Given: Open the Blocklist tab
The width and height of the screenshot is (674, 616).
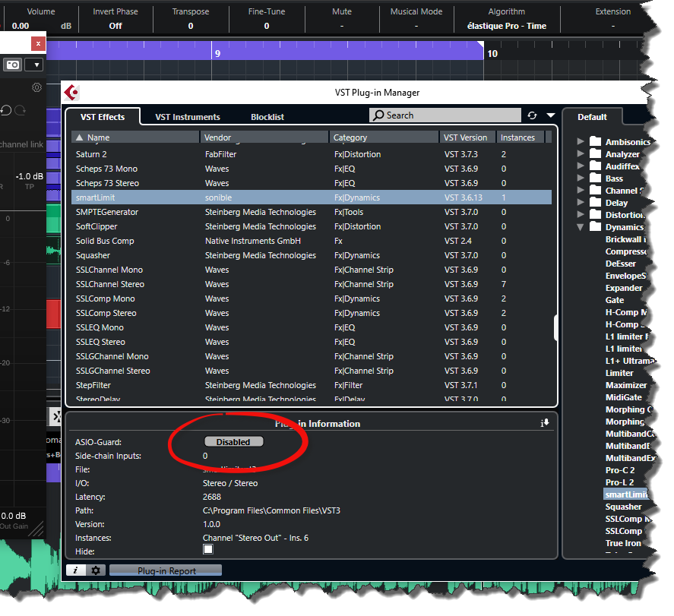Looking at the screenshot, I should (x=267, y=117).
